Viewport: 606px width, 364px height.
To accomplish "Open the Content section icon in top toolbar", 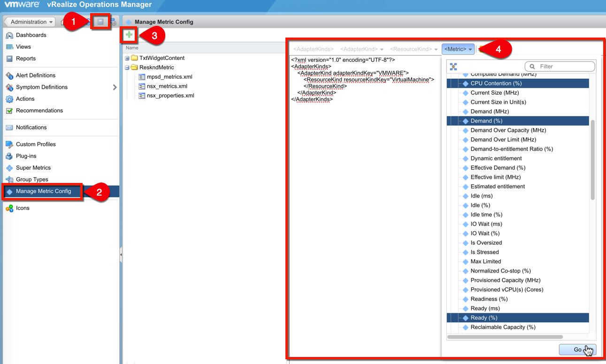I will [x=100, y=22].
